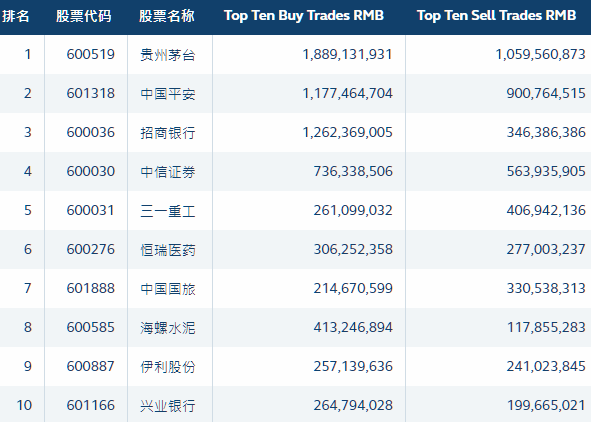Select the 海螺水泥 stock name
Image resolution: width=591 pixels, height=422 pixels.
(x=168, y=328)
